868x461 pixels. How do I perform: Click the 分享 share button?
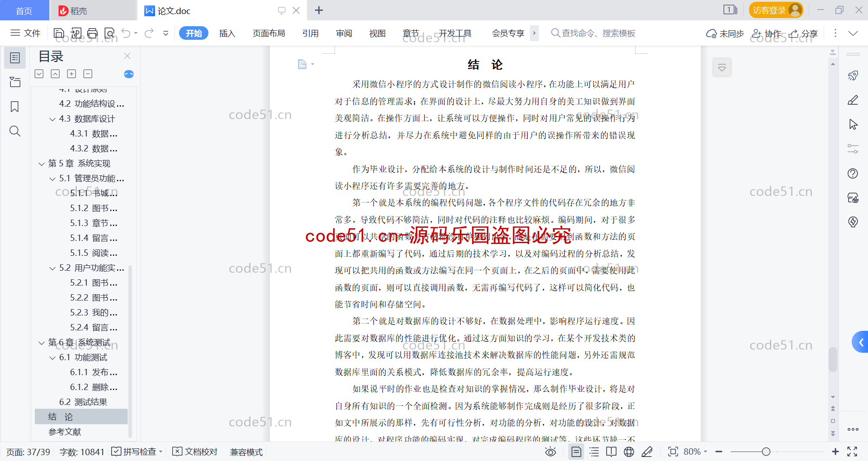point(804,33)
